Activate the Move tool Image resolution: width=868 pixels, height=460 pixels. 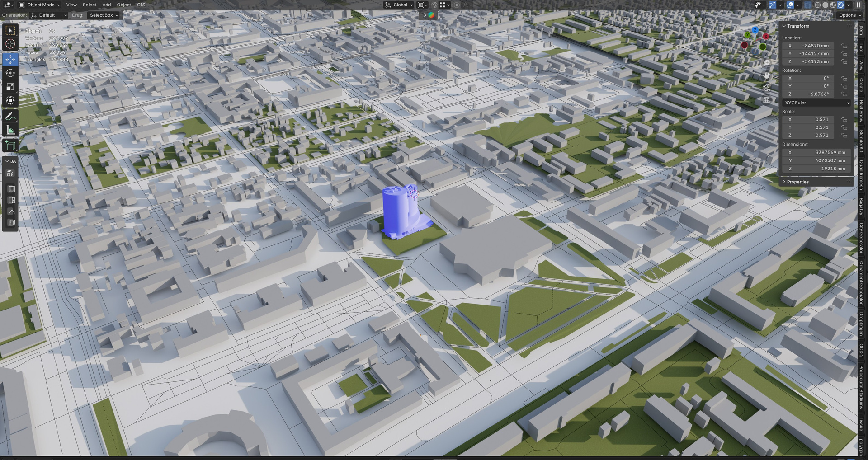pos(10,59)
